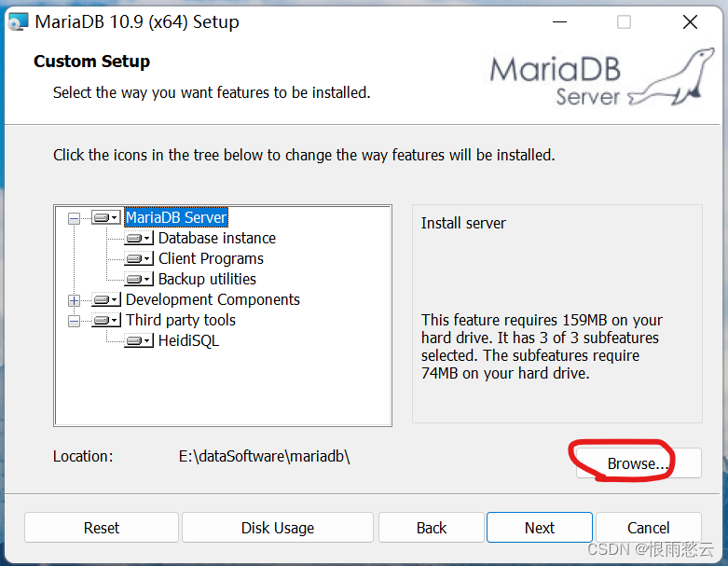Minimize the MariaDB Setup window
728x566 pixels.
[559, 21]
